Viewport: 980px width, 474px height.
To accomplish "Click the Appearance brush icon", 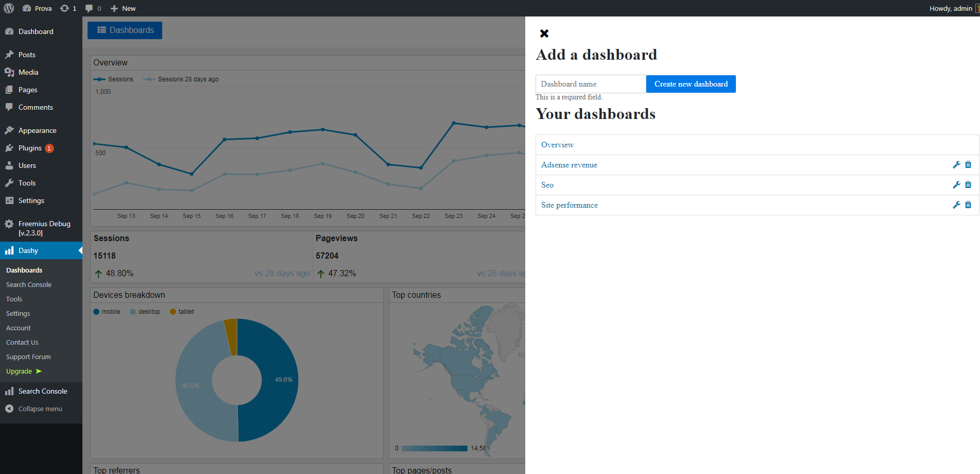I will point(9,130).
